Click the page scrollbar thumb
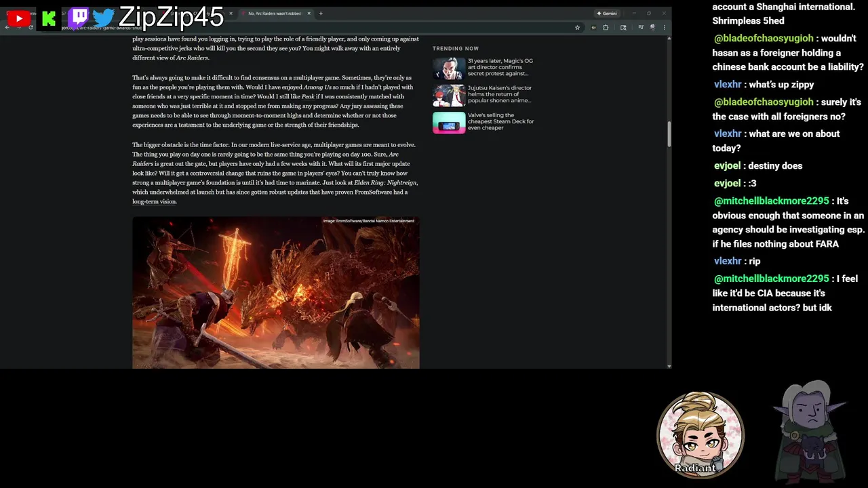The width and height of the screenshot is (868, 488). pos(669,134)
